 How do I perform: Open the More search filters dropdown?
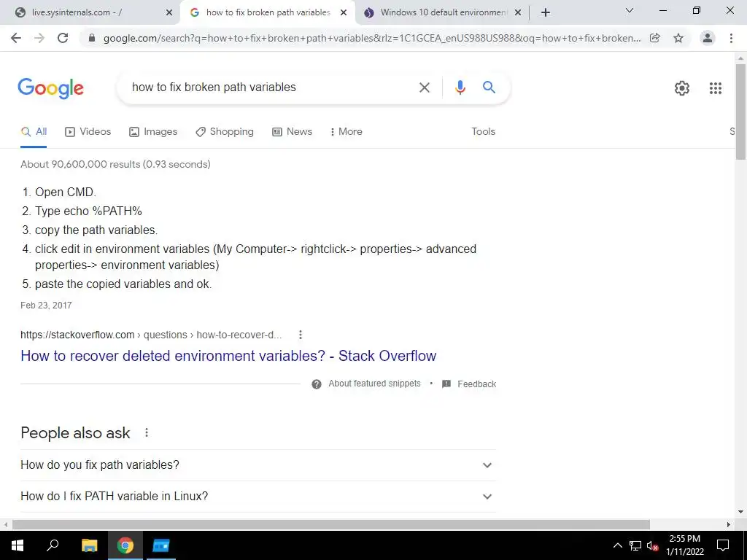pyautogui.click(x=346, y=132)
